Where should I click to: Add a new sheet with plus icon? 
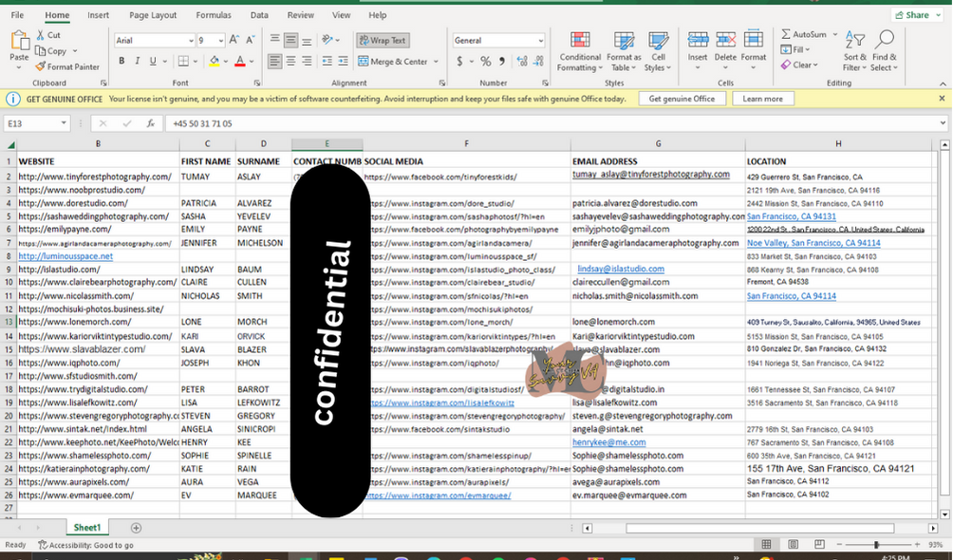(x=136, y=528)
